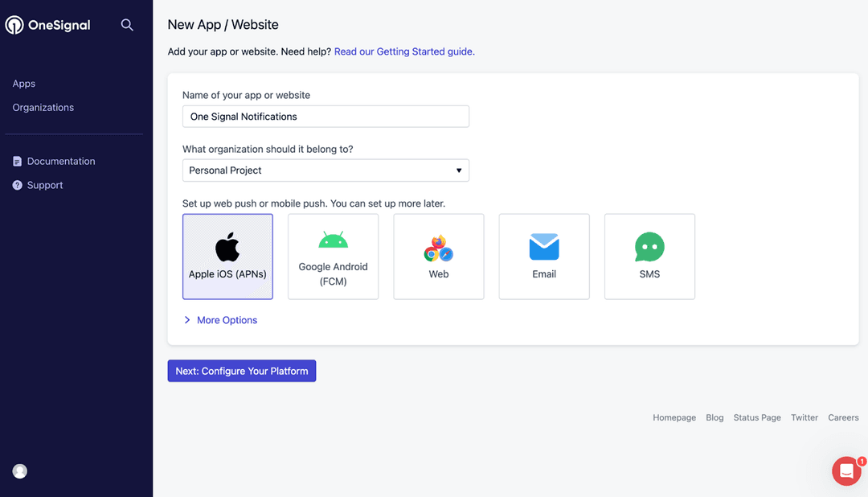
Task: Deselect the Apple iOS platform card
Action: [227, 257]
